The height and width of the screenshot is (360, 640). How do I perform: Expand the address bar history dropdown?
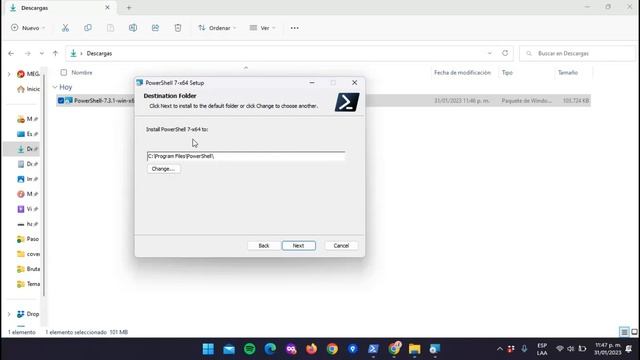[489, 53]
